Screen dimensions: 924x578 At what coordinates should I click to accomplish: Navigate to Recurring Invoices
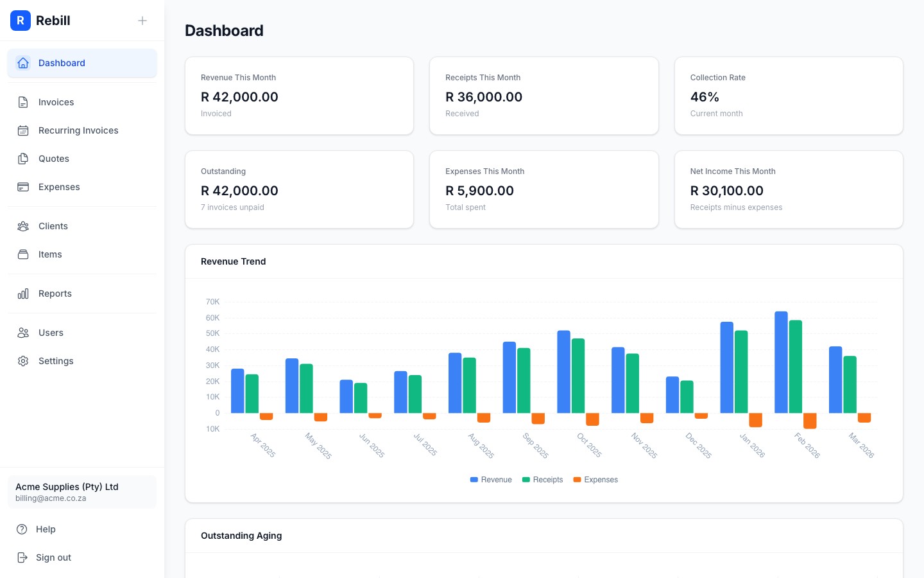[78, 130]
